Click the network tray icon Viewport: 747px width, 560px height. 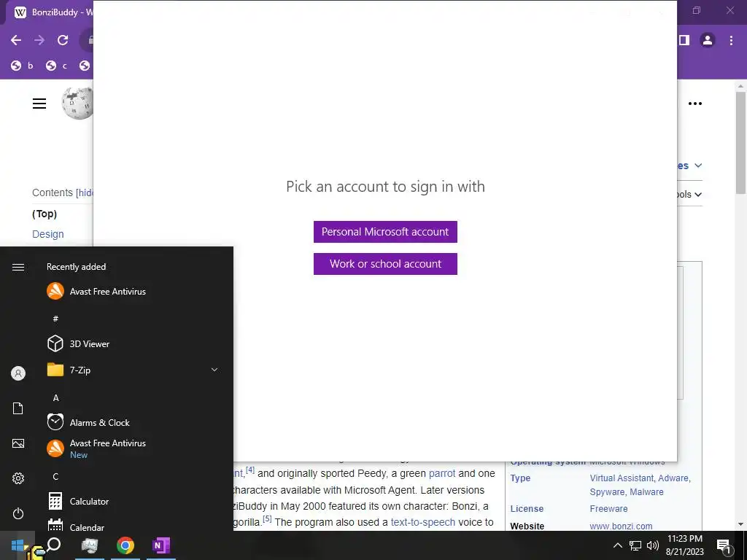pyautogui.click(x=635, y=545)
